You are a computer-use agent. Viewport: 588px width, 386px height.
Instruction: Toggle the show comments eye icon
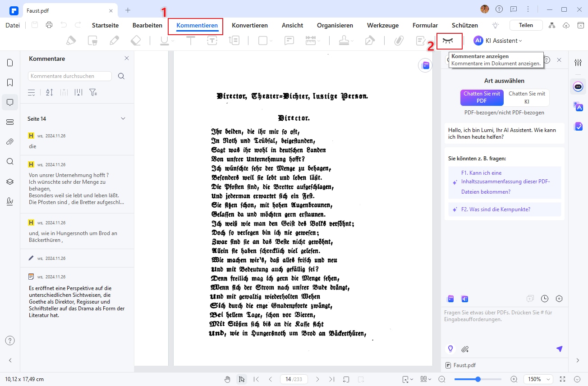[x=447, y=41]
